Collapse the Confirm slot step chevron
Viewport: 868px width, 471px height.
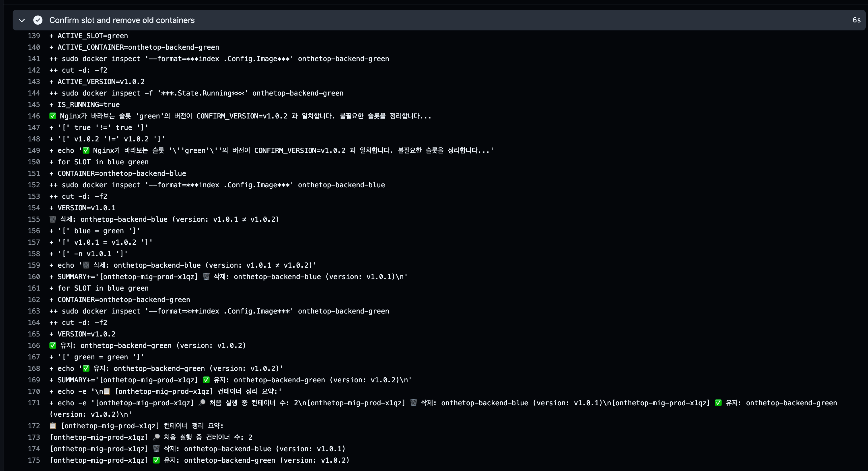(x=22, y=20)
